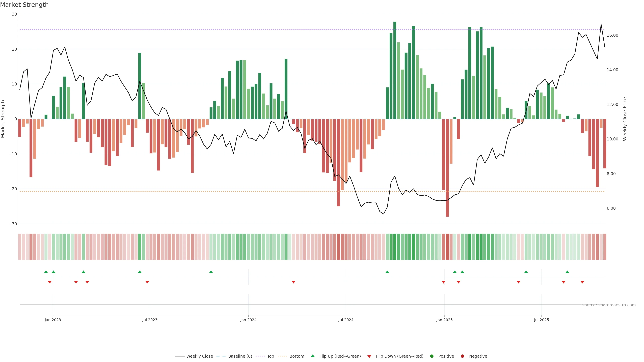This screenshot has width=644, height=362.
Task: Click the 16.00 right-axis price label
Action: (612, 35)
